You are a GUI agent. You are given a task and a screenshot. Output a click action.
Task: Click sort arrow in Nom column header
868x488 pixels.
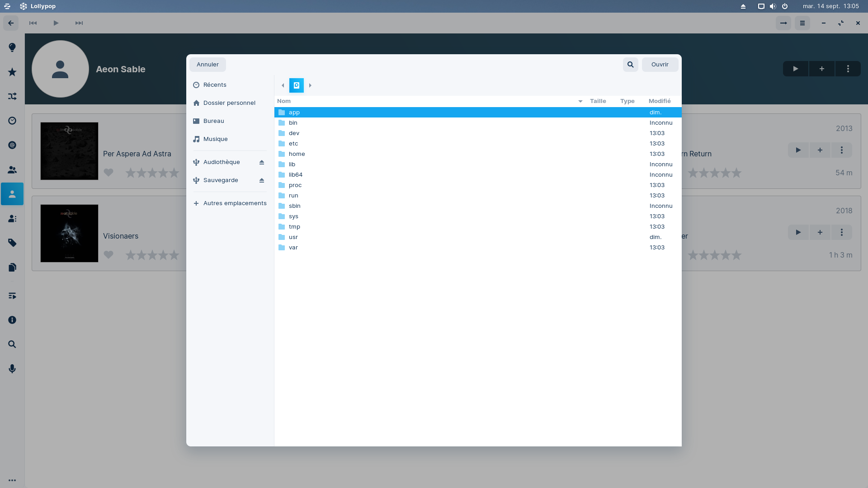pos(580,101)
